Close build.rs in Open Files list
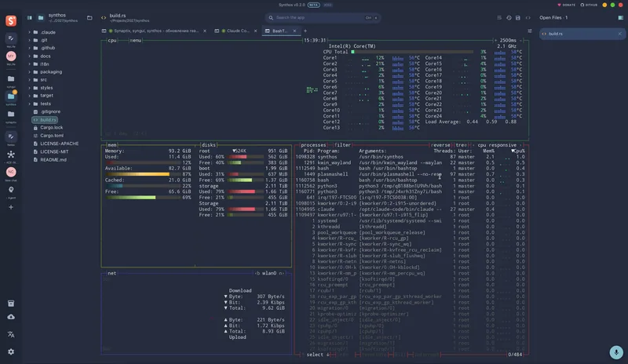Image resolution: width=628 pixels, height=364 pixels. coord(619,34)
